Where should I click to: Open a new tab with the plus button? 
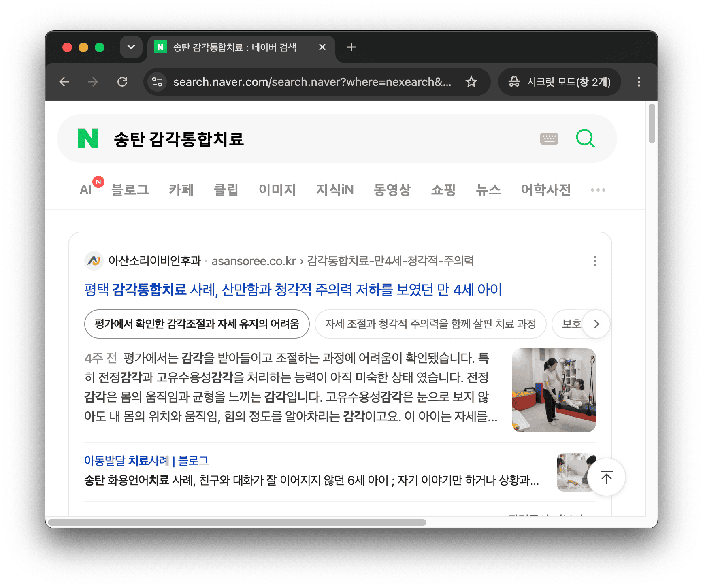coord(351,47)
